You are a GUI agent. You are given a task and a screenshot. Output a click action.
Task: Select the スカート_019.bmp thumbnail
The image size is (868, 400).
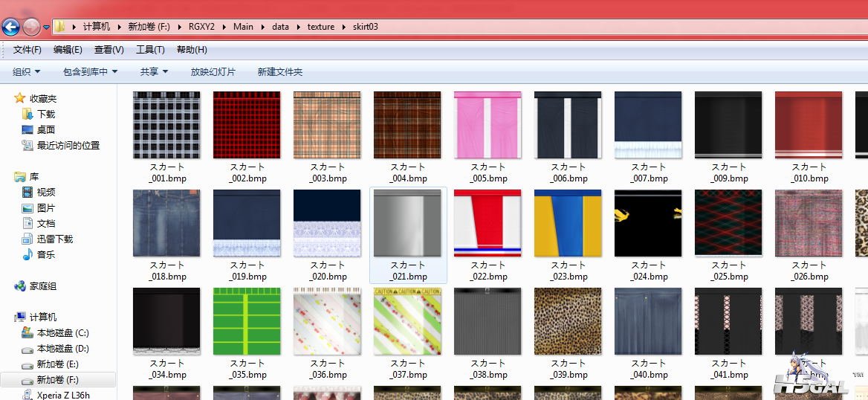[247, 223]
